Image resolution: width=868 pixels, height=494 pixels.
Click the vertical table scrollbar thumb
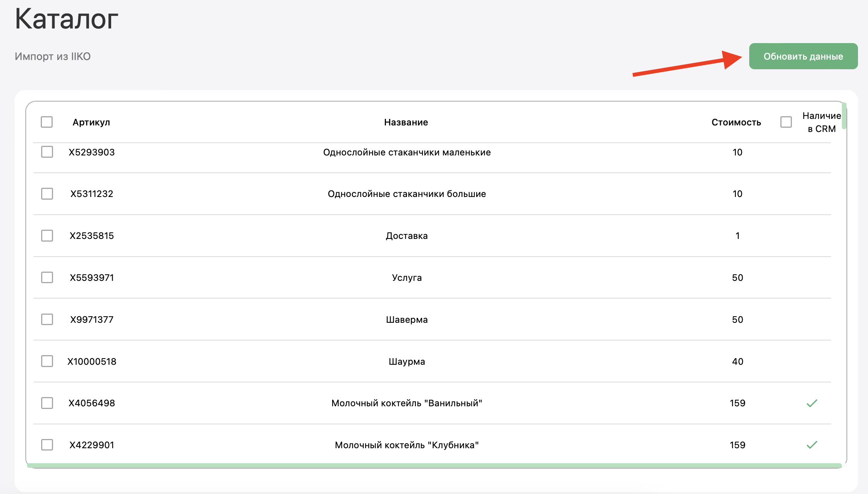[x=844, y=116]
